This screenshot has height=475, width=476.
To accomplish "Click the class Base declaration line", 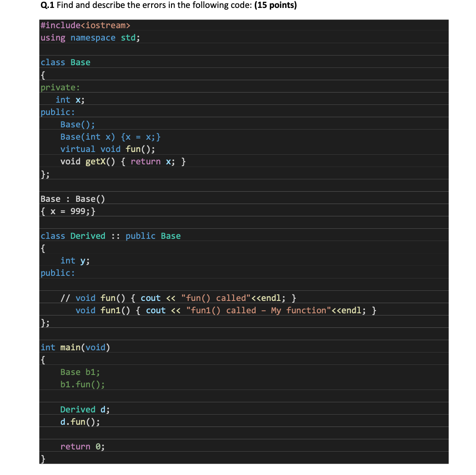I will coord(65,62).
